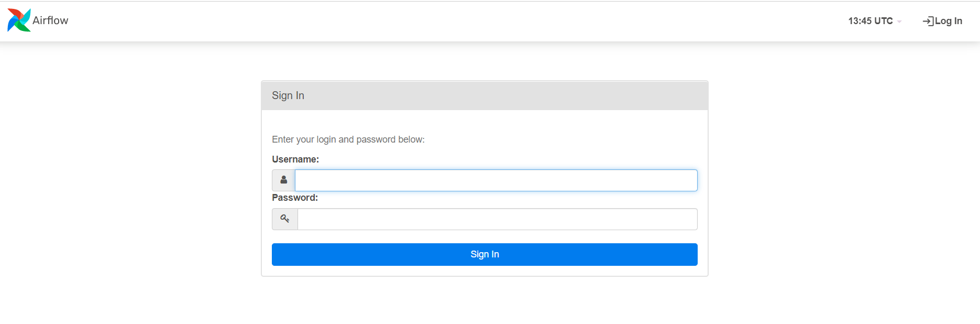Click the user silhouette icon

283,180
